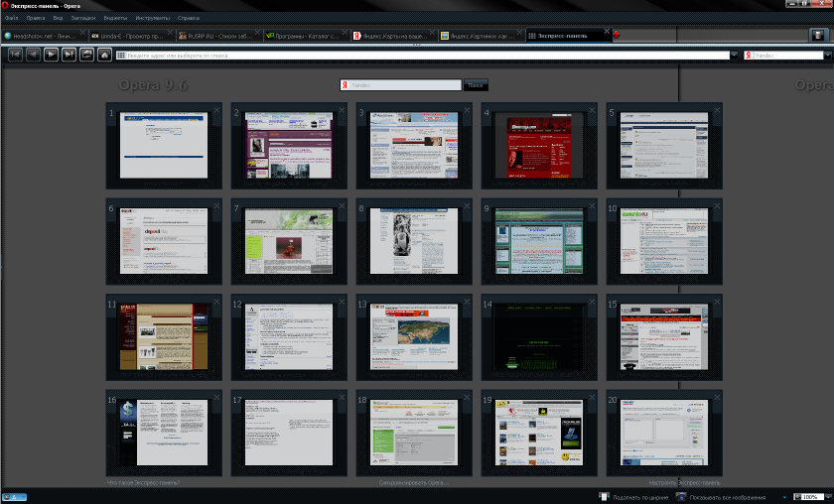Click the show images camera icon

681,496
